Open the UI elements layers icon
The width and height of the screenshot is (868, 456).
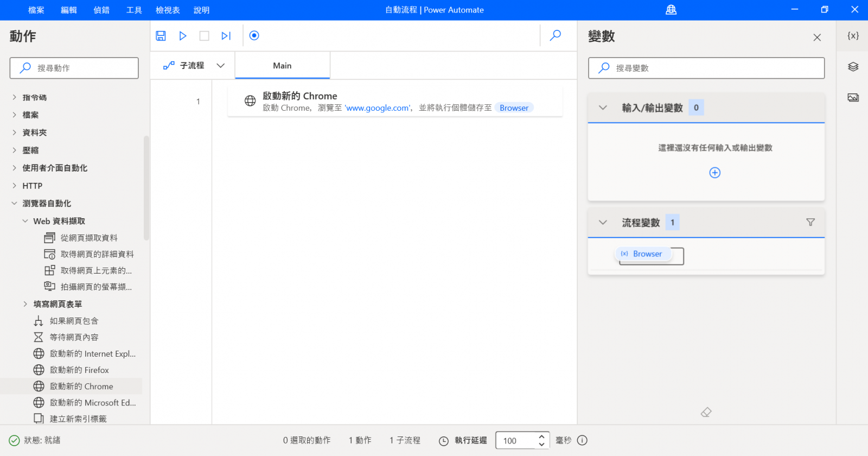click(x=853, y=67)
